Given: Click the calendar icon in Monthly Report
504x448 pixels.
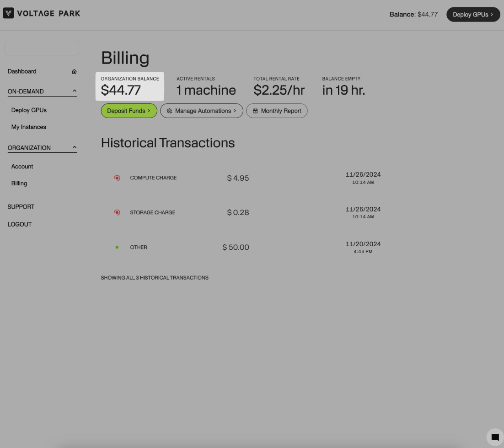Looking at the screenshot, I should click(x=255, y=111).
